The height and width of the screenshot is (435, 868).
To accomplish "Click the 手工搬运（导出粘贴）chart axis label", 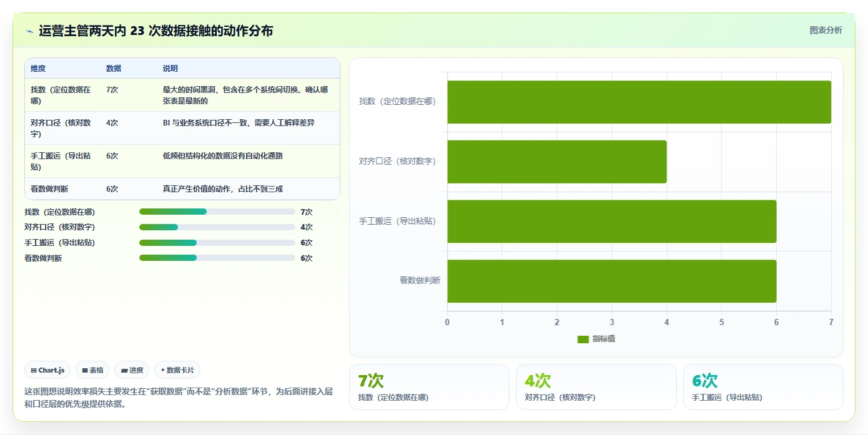I will (397, 221).
